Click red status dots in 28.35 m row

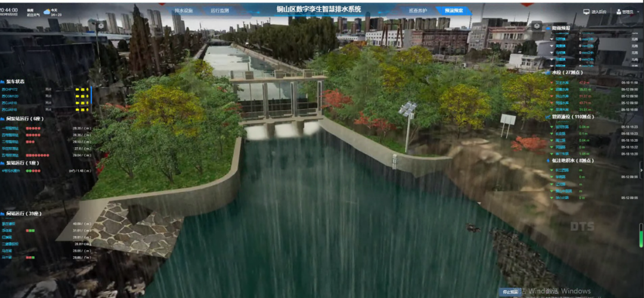33,128
